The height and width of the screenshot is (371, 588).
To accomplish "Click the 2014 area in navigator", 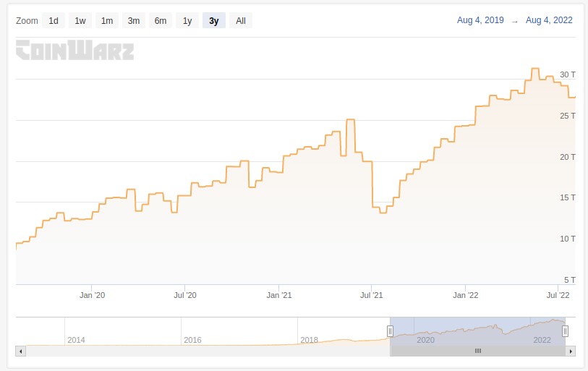I will [76, 340].
